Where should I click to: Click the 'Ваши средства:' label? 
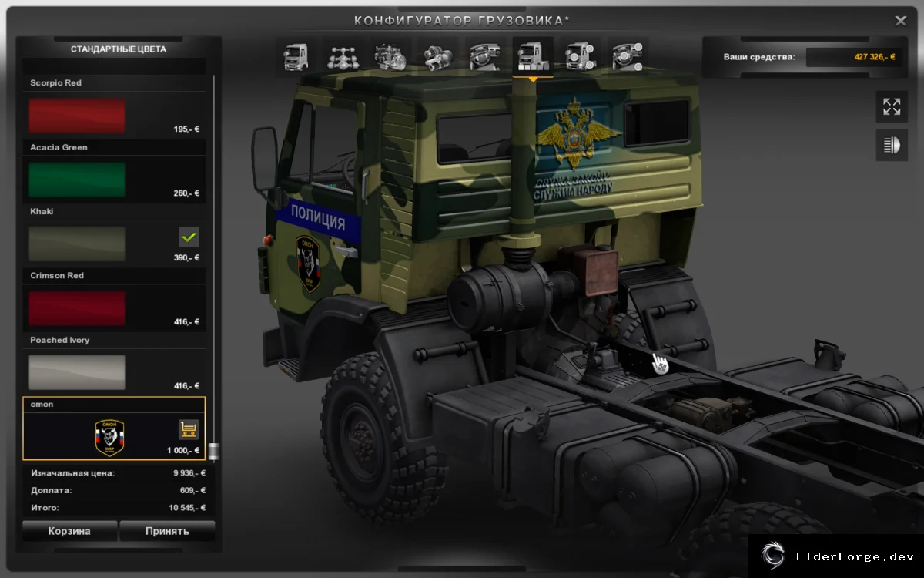(x=759, y=57)
